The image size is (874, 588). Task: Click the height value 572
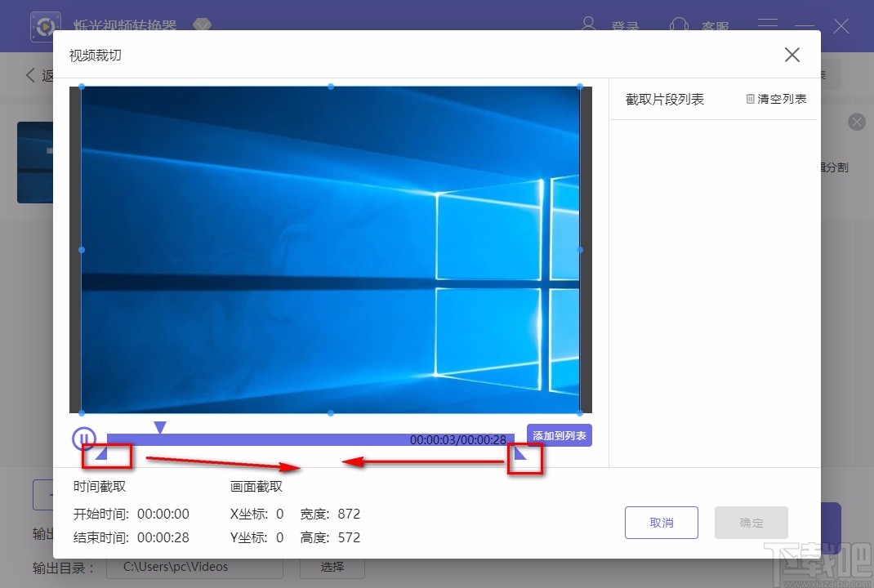point(349,538)
